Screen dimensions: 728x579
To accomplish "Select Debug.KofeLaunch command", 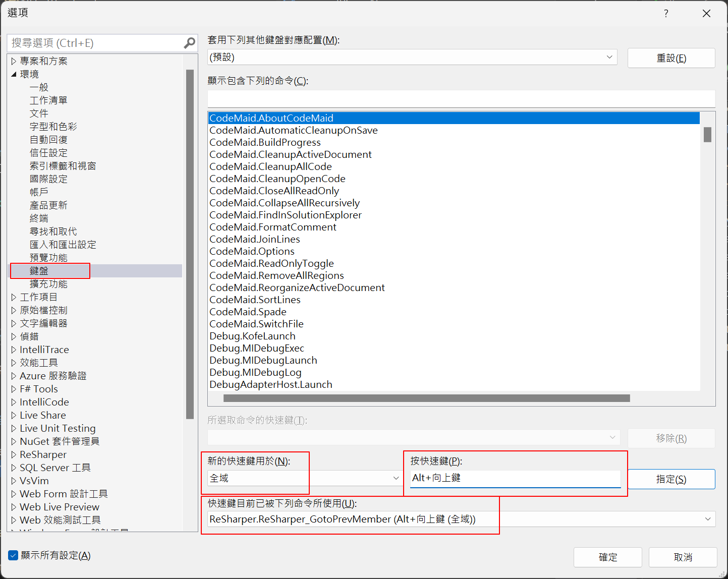I will [x=252, y=336].
